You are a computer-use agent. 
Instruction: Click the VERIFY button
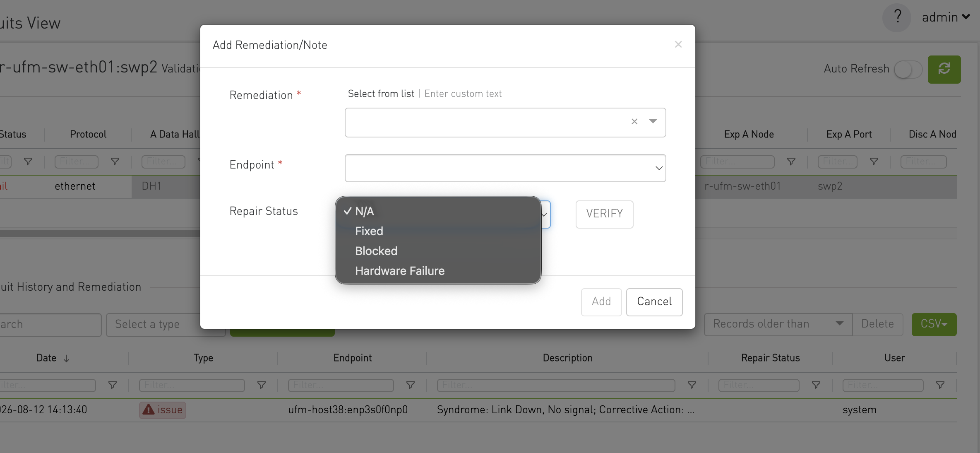pyautogui.click(x=604, y=214)
